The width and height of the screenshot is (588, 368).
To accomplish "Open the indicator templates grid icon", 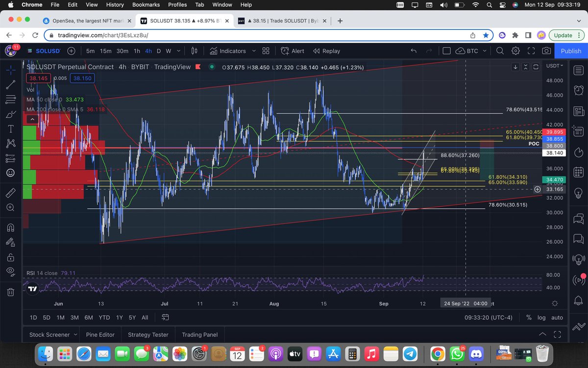I will 266,51.
